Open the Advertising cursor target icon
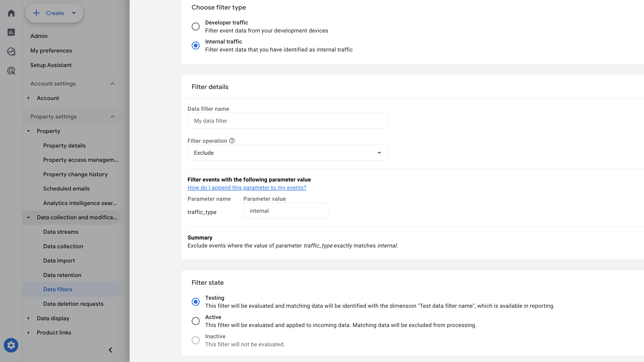 11,71
